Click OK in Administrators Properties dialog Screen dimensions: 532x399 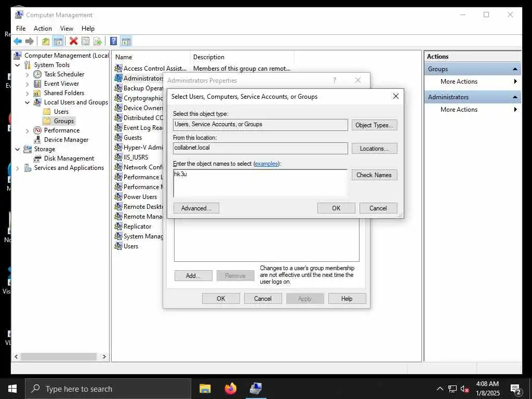(221, 299)
